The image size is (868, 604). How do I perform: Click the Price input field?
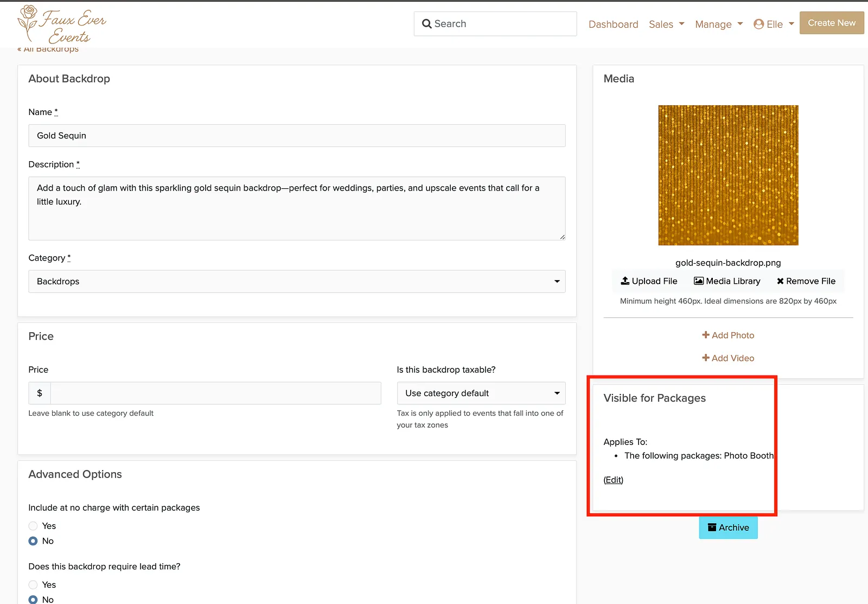(x=215, y=393)
